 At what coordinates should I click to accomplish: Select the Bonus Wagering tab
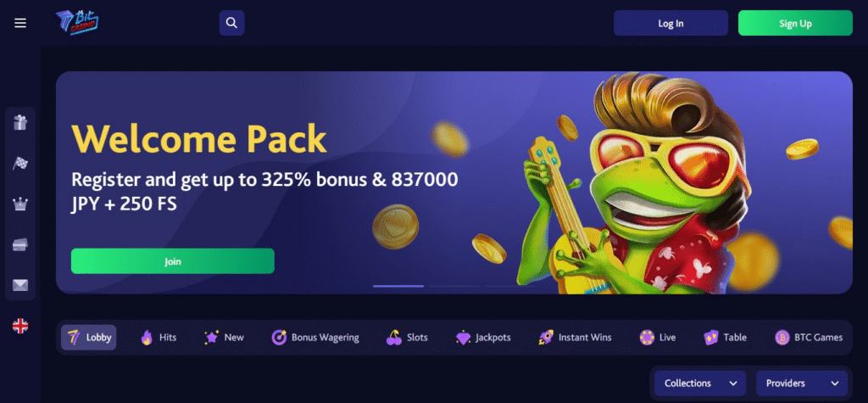click(x=315, y=337)
